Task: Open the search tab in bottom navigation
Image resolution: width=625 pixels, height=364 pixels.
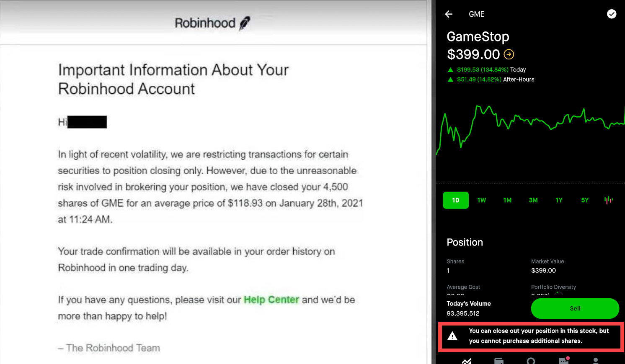Action: click(x=531, y=361)
